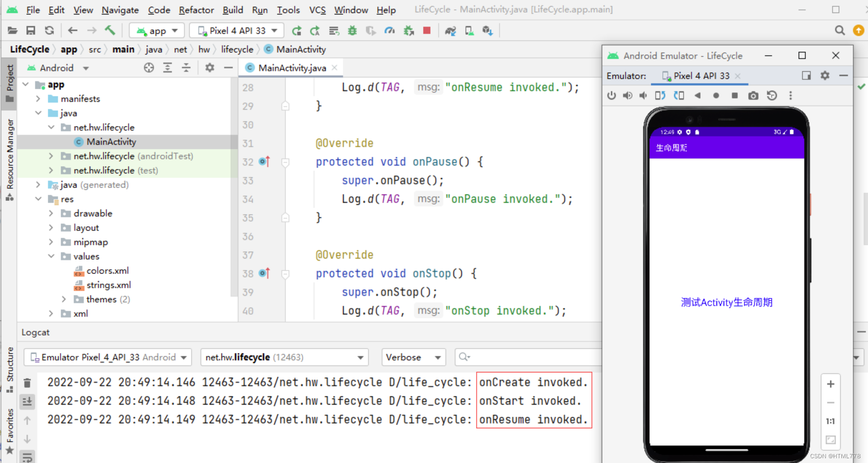The width and height of the screenshot is (868, 463).
Task: Open the Device Manager toolbar icon
Action: 469,31
